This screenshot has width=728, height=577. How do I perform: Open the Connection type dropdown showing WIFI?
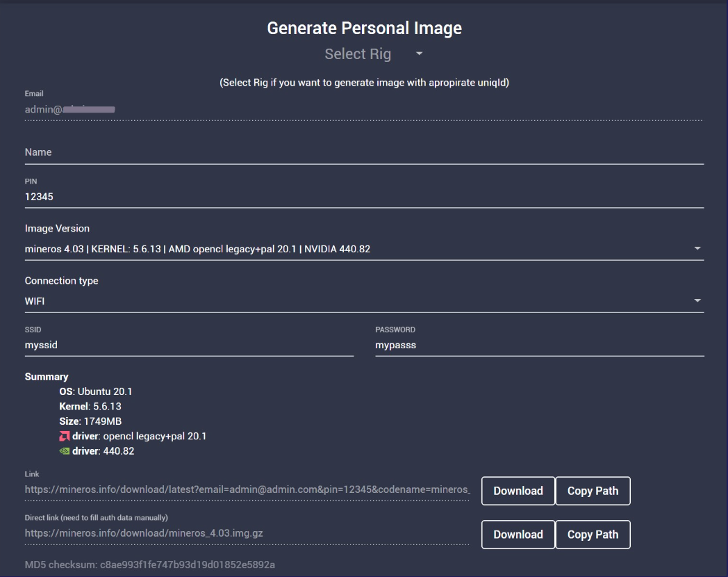[x=364, y=301]
